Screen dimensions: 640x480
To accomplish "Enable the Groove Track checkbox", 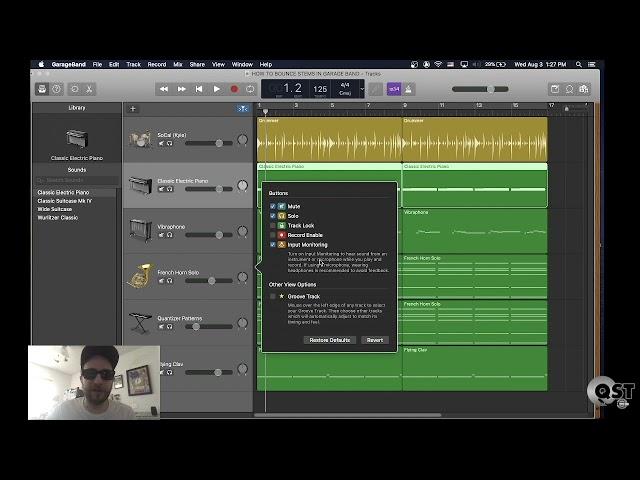I will [x=273, y=296].
